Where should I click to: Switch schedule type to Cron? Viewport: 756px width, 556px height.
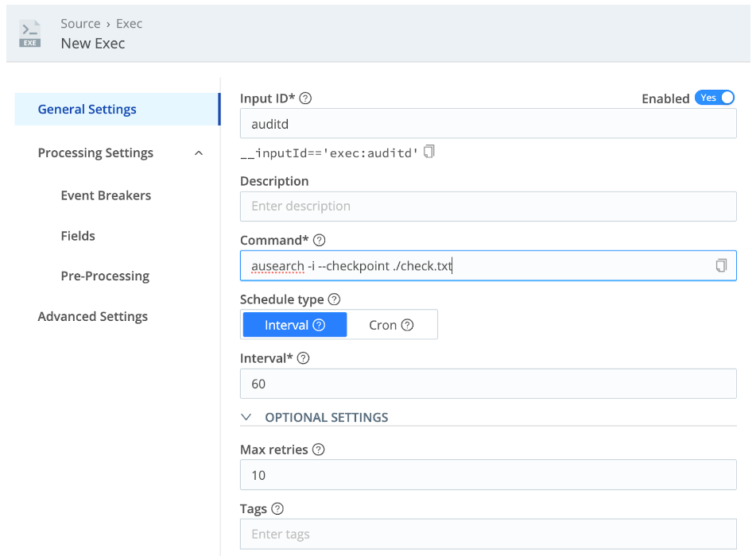click(x=391, y=325)
